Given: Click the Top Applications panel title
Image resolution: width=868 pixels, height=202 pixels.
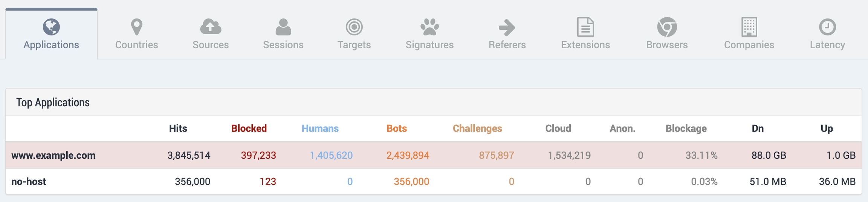Looking at the screenshot, I should tap(53, 103).
